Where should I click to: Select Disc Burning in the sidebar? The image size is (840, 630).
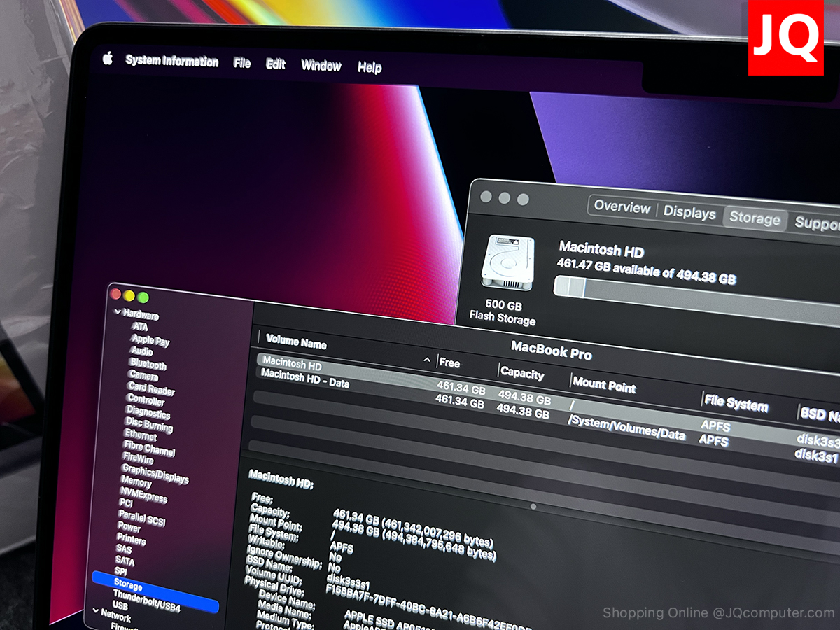148,426
